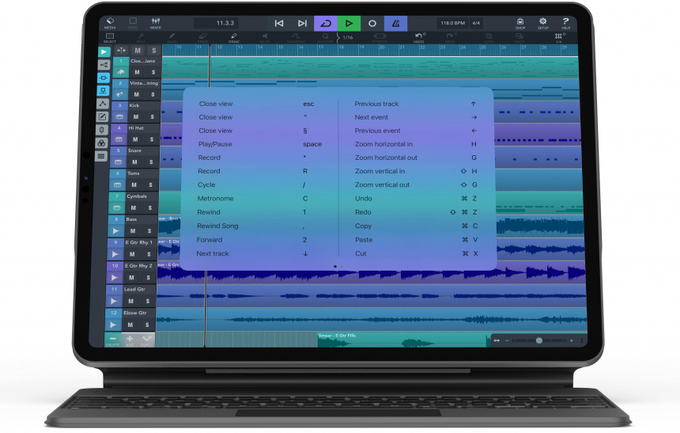Click the drum icon on the Kick track

(x=119, y=117)
